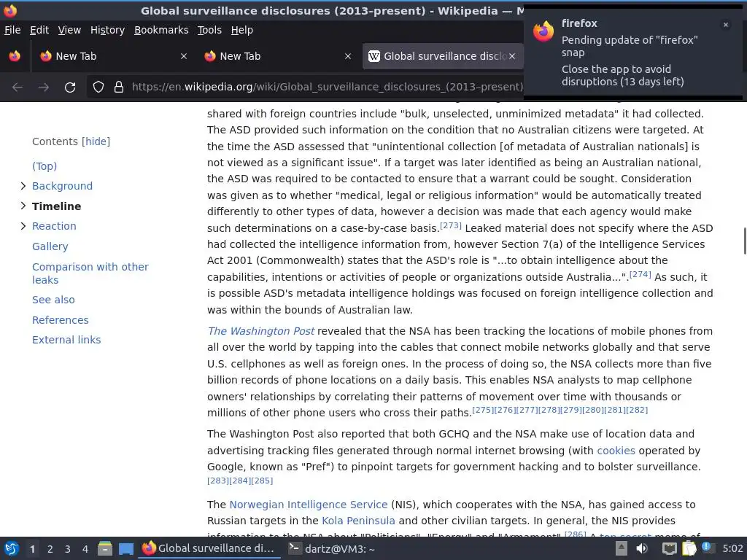
Task: Show site security via padlock icon
Action: click(x=119, y=87)
